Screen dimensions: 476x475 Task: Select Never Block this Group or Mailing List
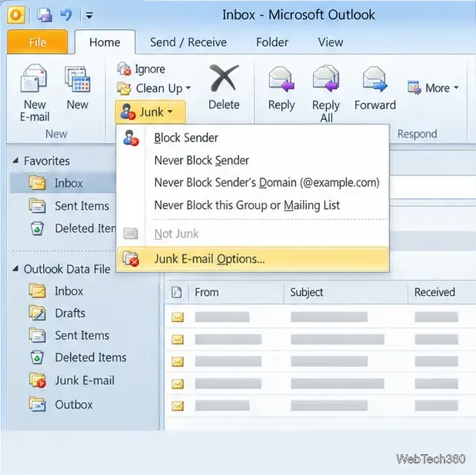252,205
